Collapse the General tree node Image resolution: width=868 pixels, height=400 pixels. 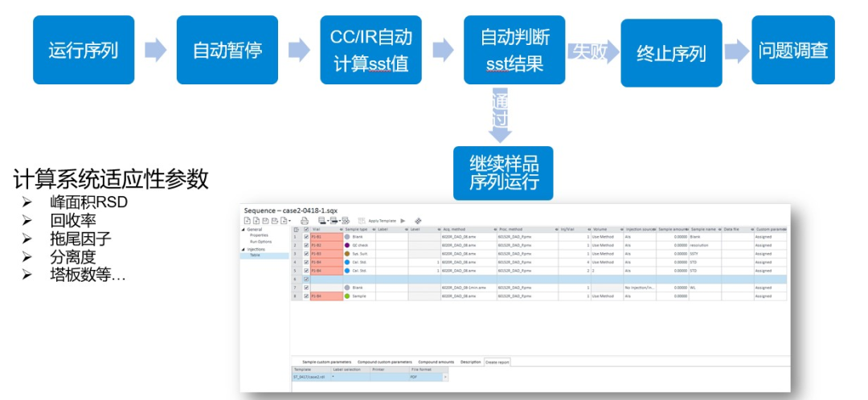pyautogui.click(x=244, y=230)
